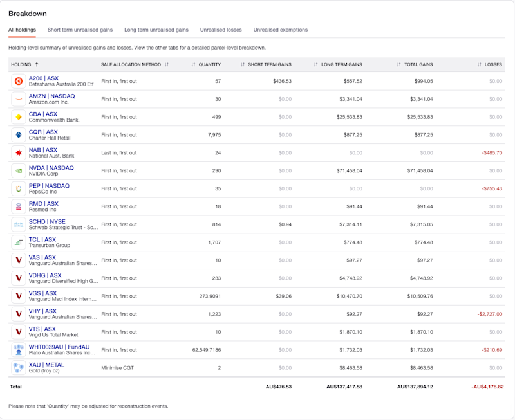515x420 pixels.
Task: Open the CBA | ASX holding link
Action: [x=43, y=114]
